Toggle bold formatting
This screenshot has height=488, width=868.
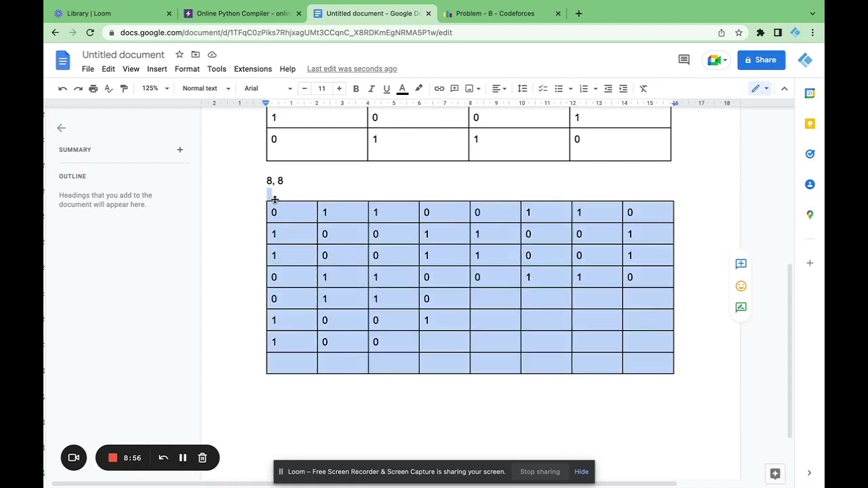point(355,89)
